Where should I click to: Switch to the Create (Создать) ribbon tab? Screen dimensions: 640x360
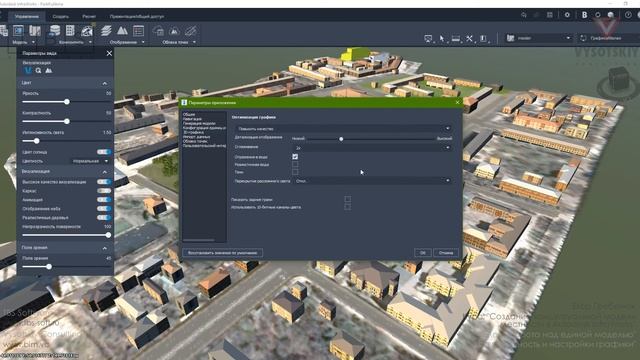coord(60,17)
